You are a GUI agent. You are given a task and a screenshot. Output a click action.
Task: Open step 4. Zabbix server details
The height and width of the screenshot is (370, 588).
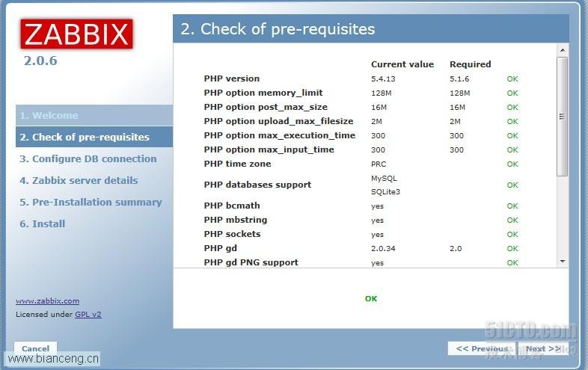click(79, 181)
